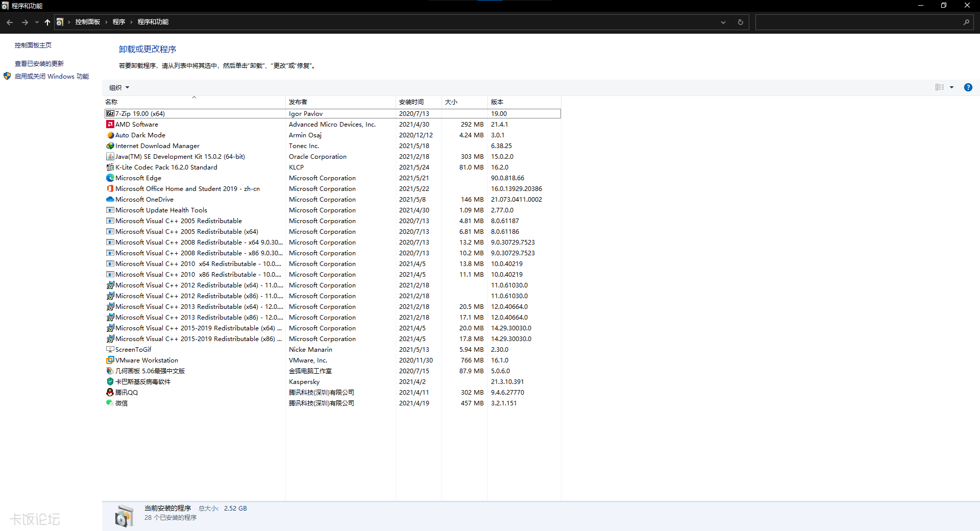Select Microsoft Visual C++ 2012 Redistributable (x86) row
This screenshot has height=531, width=980.
coord(333,296)
